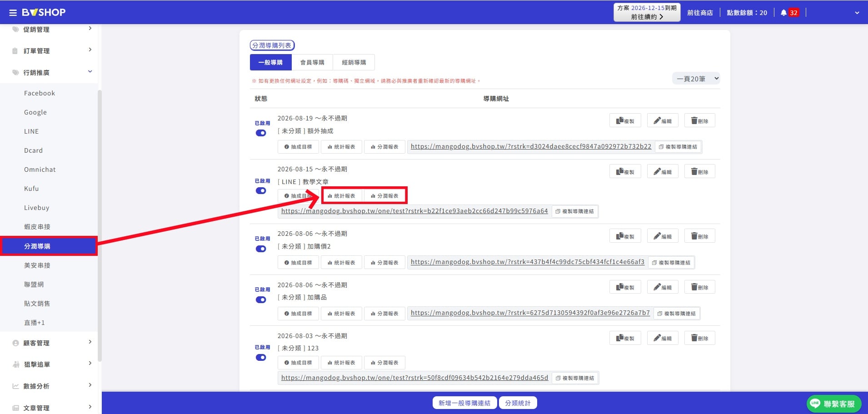Open 抽成目標 for 加購價2 entry
868x414 pixels.
[298, 263]
